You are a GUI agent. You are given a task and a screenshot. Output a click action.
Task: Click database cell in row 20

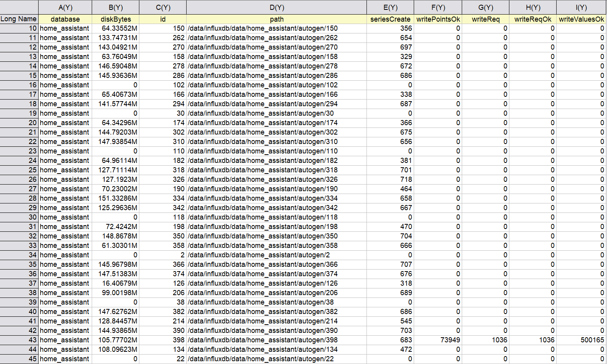(x=65, y=123)
